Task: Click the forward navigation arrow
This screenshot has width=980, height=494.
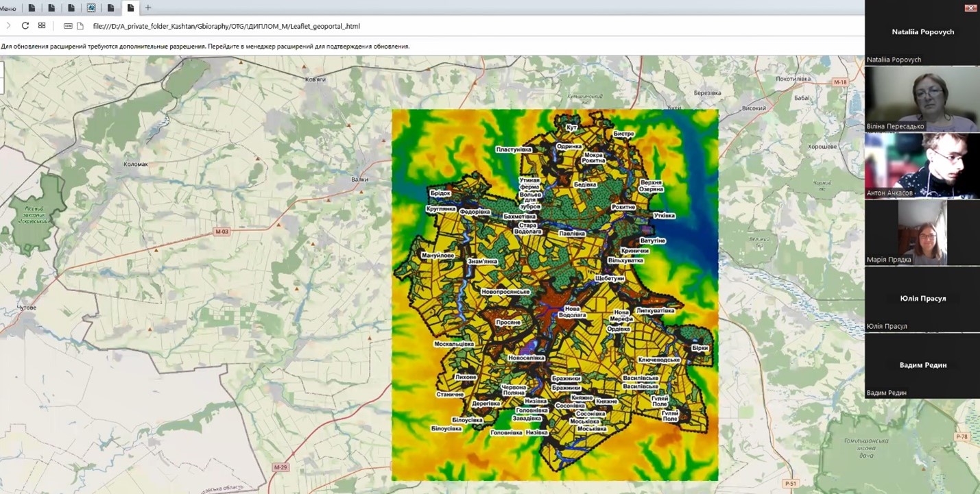Action: [8, 26]
